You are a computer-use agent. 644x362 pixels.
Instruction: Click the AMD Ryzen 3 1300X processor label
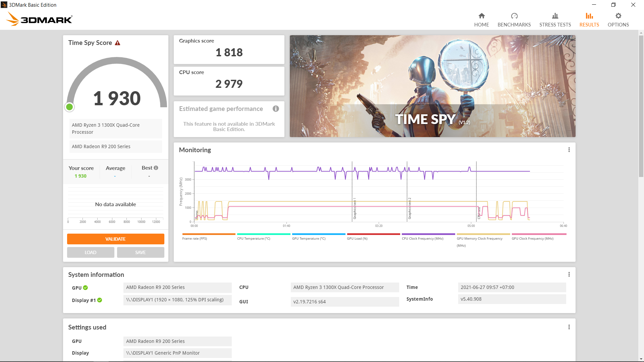(115, 129)
